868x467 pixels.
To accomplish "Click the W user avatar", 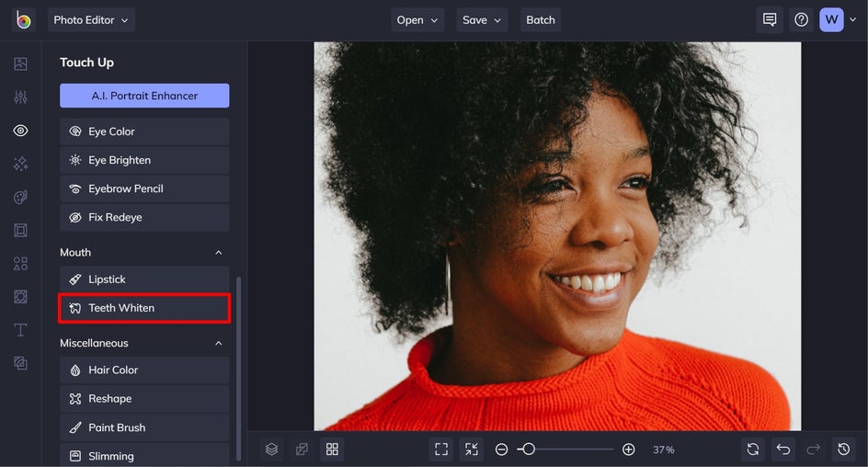I will tap(831, 20).
